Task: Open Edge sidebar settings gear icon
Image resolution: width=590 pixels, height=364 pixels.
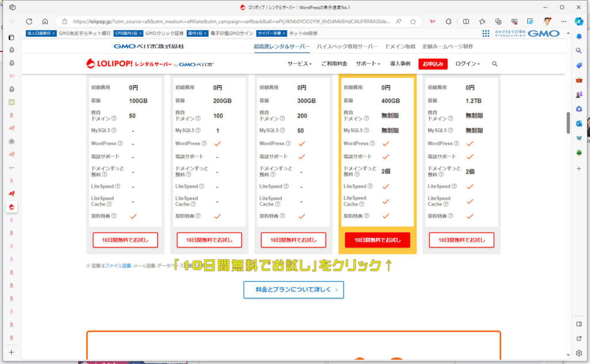Action: click(580, 352)
